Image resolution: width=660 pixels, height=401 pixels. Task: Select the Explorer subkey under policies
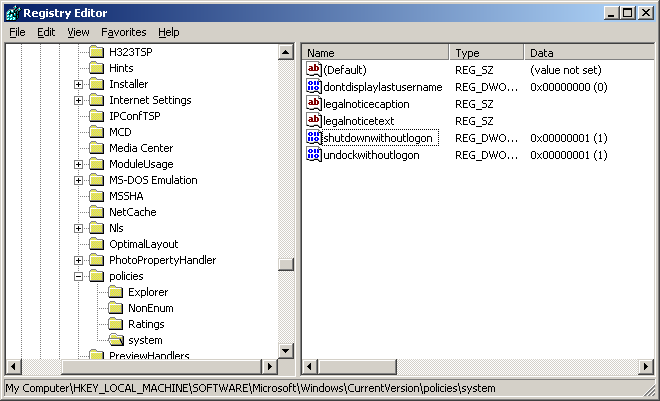coord(147,292)
